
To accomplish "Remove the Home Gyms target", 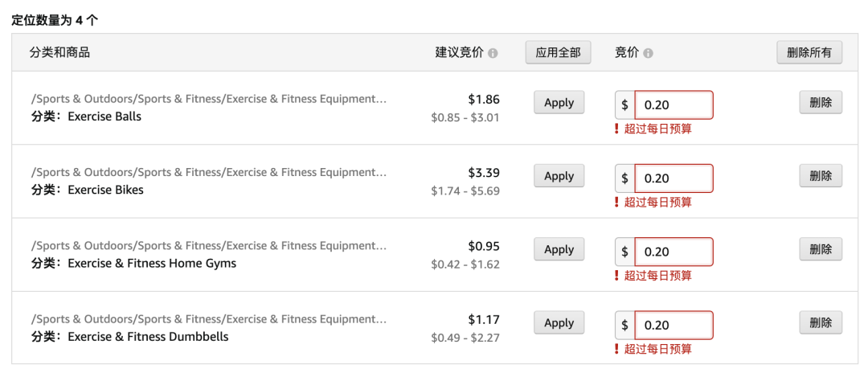I will (x=820, y=249).
